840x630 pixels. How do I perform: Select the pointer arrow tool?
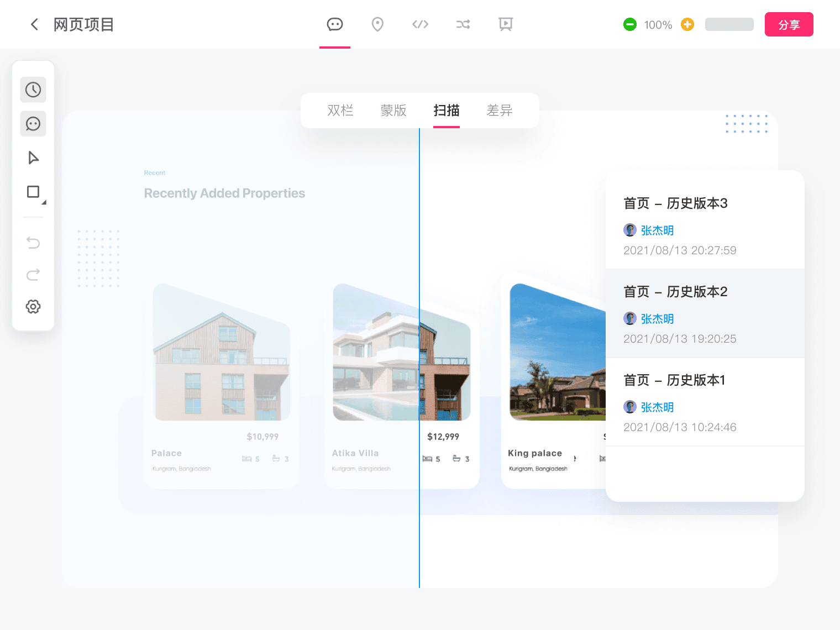click(33, 158)
